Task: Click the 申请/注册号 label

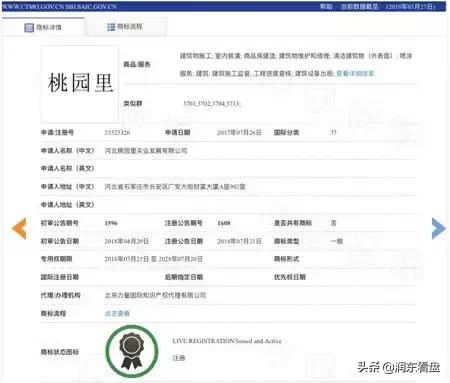Action: 57,133
